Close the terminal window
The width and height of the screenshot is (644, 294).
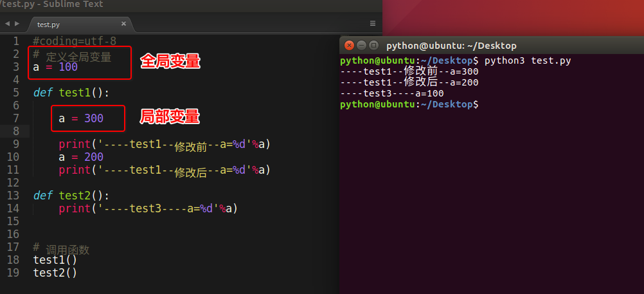(349, 45)
